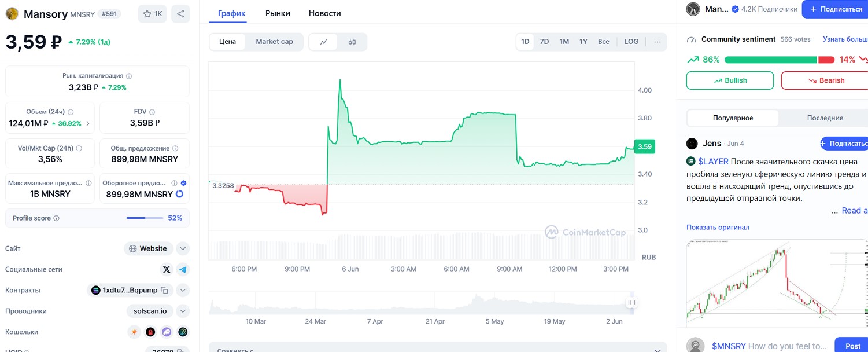868x352 pixels.
Task: Show info for market cap label
Action: click(129, 76)
